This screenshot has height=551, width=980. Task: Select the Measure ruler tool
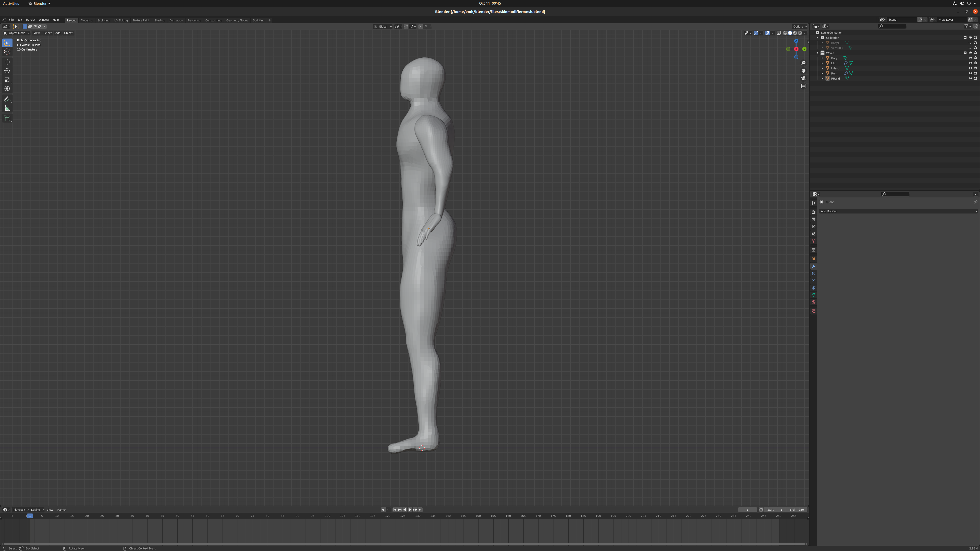[x=7, y=108]
